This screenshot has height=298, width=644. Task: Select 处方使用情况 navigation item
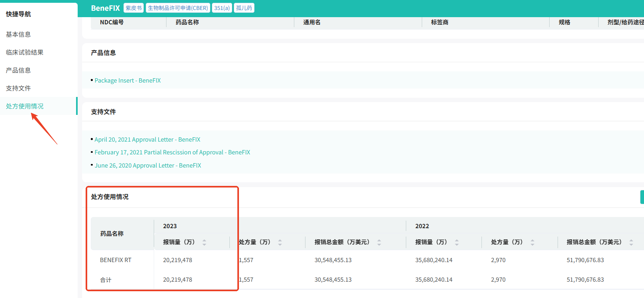click(x=25, y=106)
